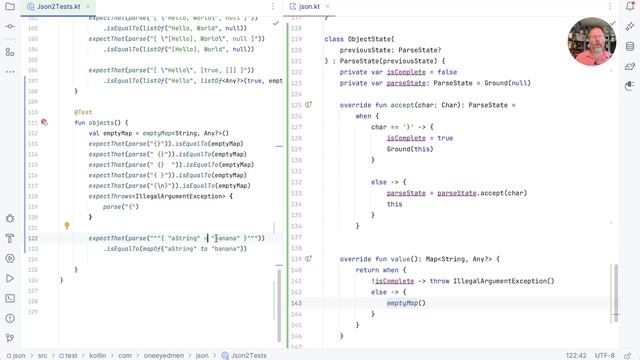Click the 'oneeyedmen' breadcrumb

pyautogui.click(x=164, y=356)
